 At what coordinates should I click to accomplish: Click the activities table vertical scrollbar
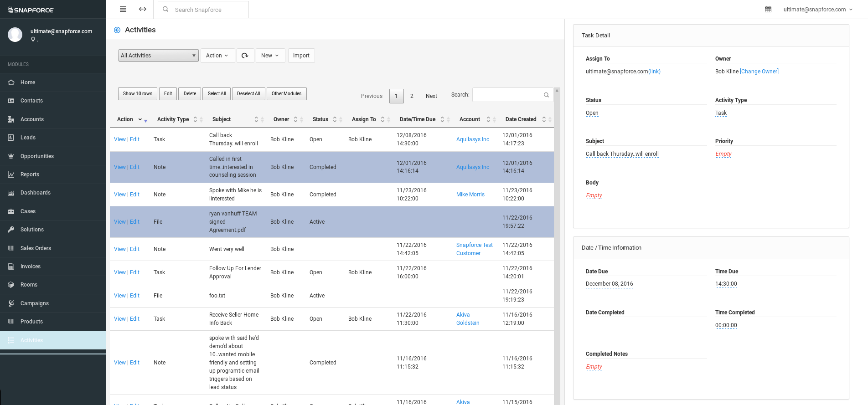(557, 246)
